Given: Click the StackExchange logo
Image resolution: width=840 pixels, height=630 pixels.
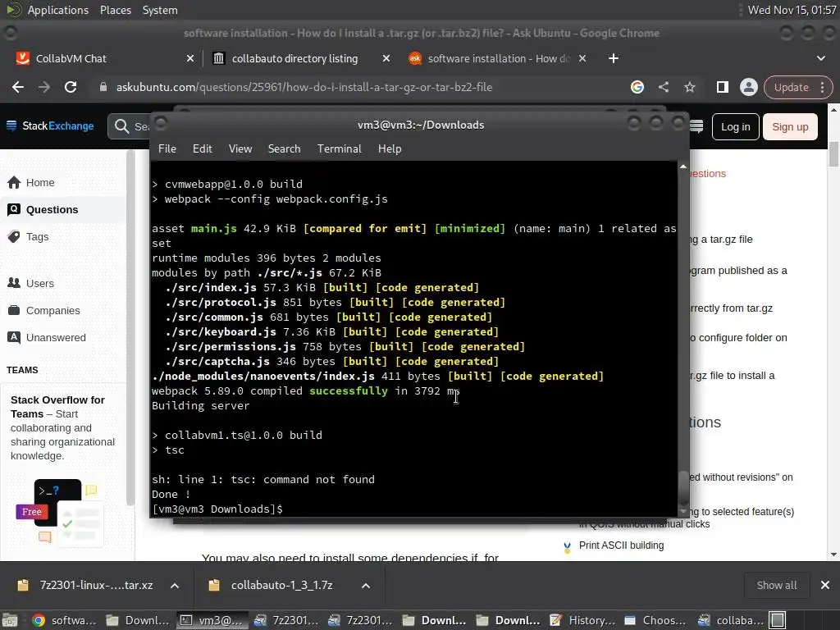Looking at the screenshot, I should point(50,126).
